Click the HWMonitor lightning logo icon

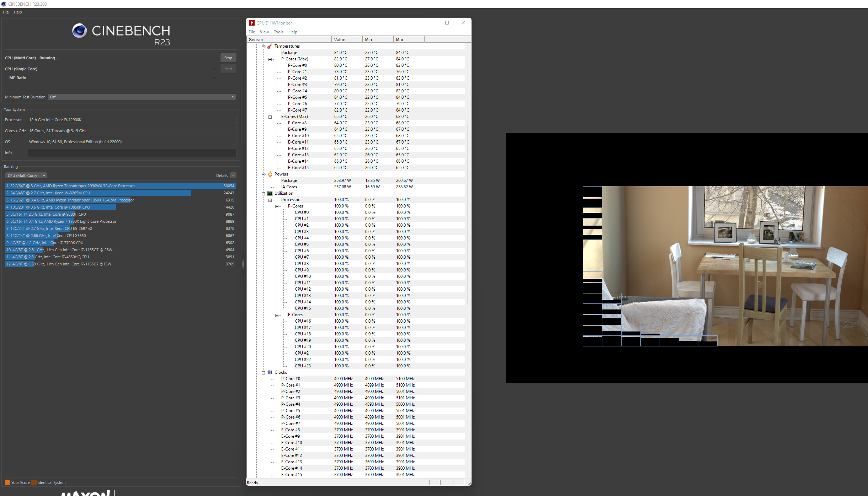point(252,23)
